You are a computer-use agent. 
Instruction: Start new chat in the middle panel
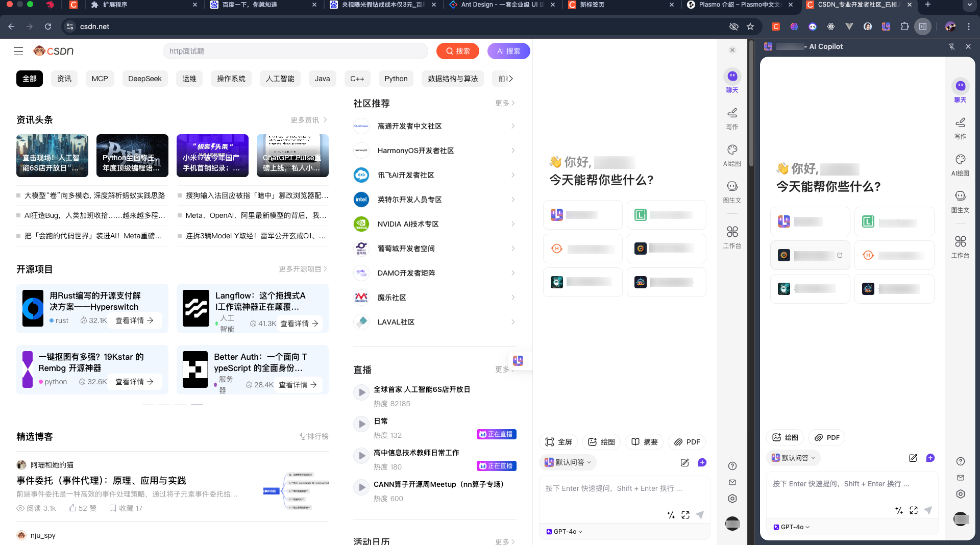click(702, 462)
